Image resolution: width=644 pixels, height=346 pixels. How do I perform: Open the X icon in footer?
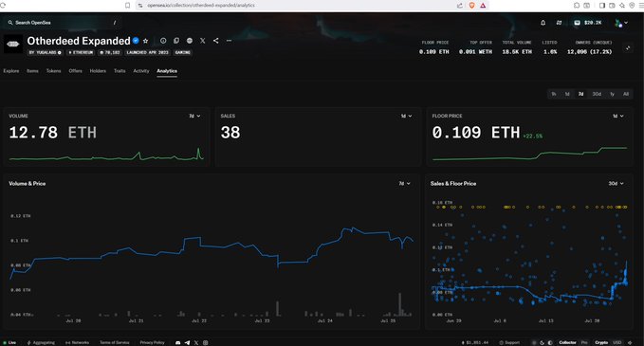tap(196, 342)
